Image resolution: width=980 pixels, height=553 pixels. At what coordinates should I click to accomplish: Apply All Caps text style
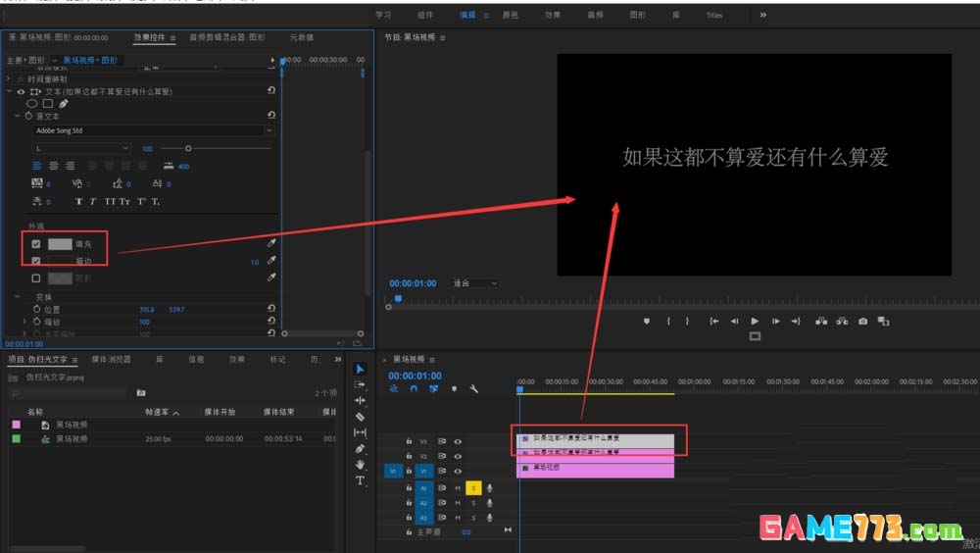coord(110,201)
